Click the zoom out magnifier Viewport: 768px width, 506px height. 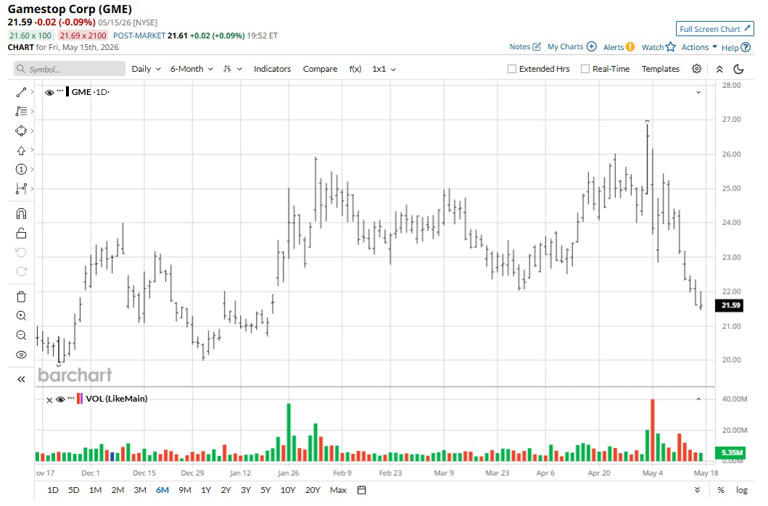tap(21, 335)
